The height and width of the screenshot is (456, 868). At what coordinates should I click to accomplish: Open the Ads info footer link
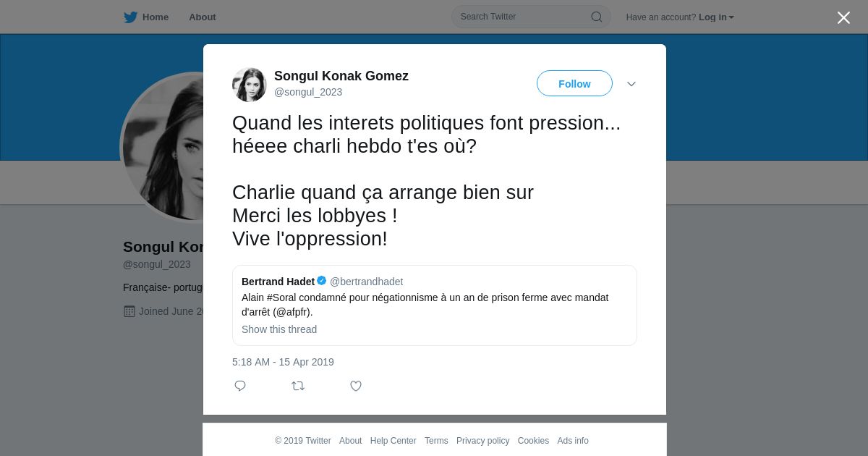573,441
